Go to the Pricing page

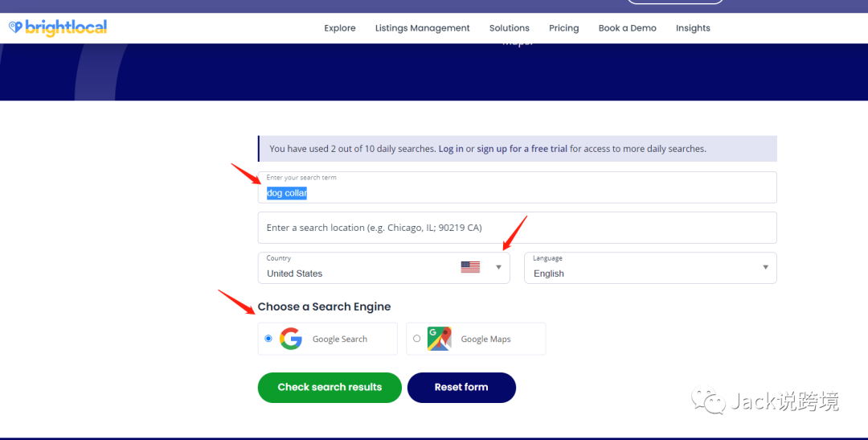coord(563,28)
